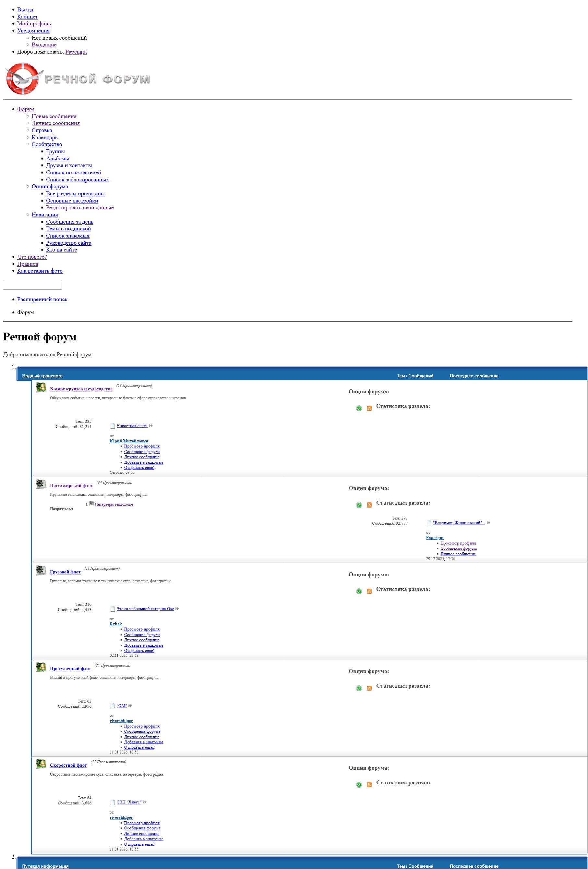Log out via Выход link

(25, 10)
